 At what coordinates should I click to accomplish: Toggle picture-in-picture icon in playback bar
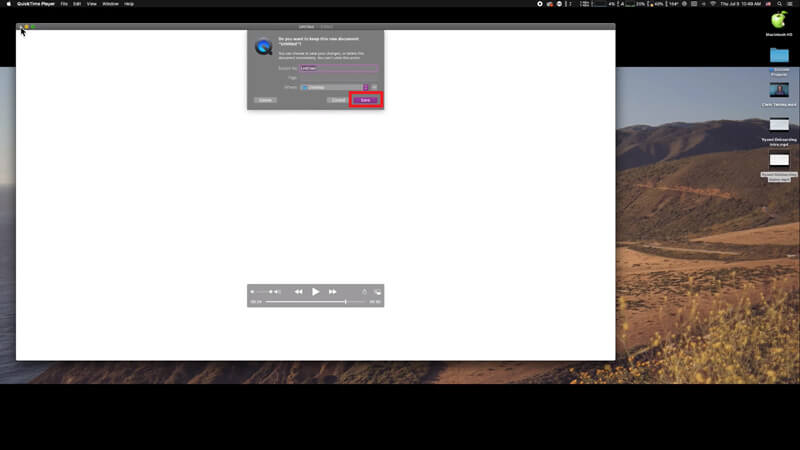point(377,292)
